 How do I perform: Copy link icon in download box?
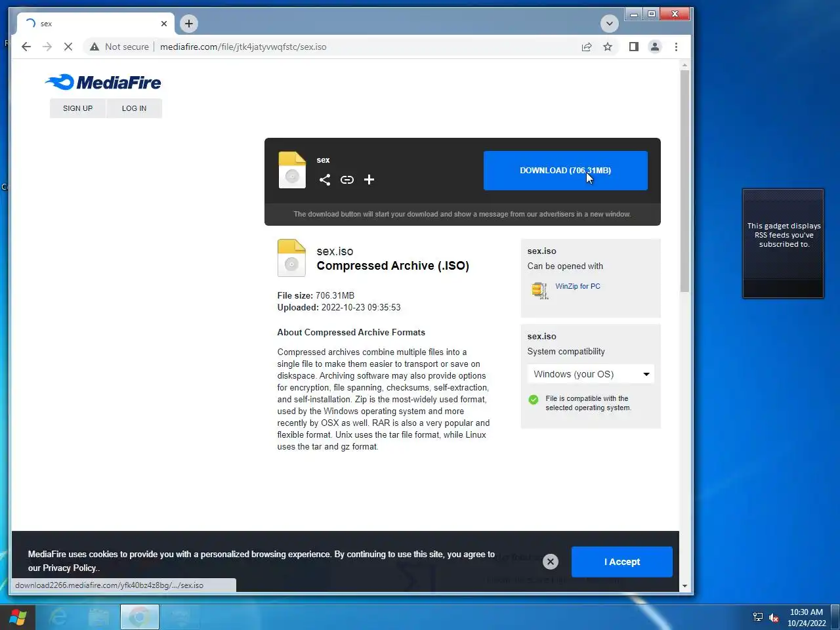pos(347,180)
